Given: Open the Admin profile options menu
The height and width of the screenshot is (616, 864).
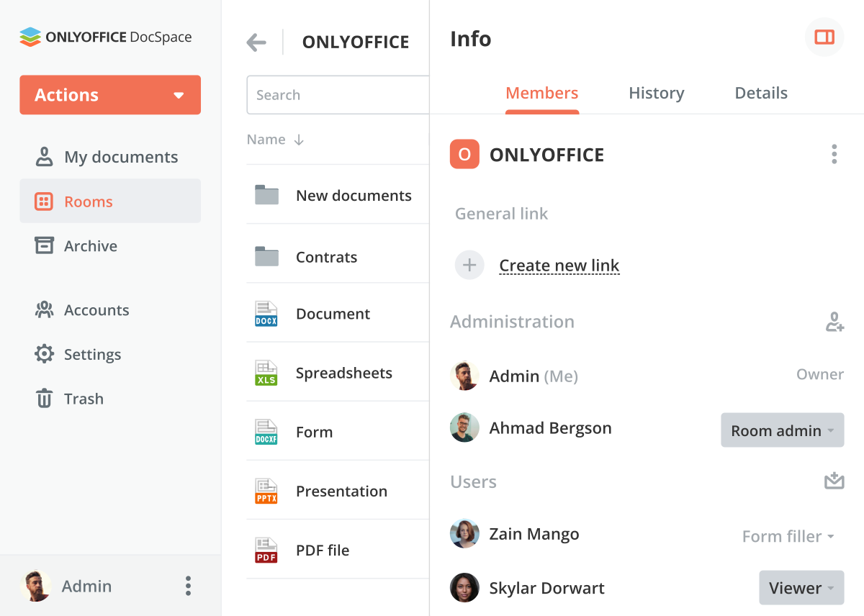Looking at the screenshot, I should pyautogui.click(x=188, y=586).
